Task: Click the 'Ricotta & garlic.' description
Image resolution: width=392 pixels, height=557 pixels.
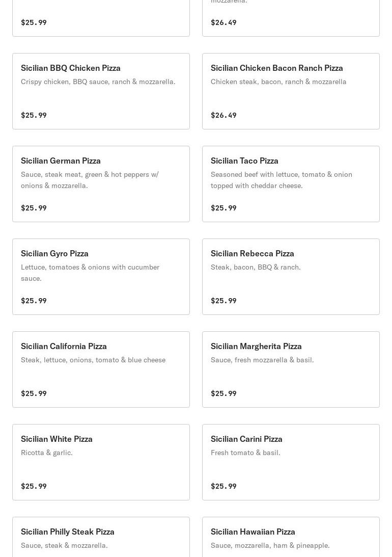Action: 47,453
